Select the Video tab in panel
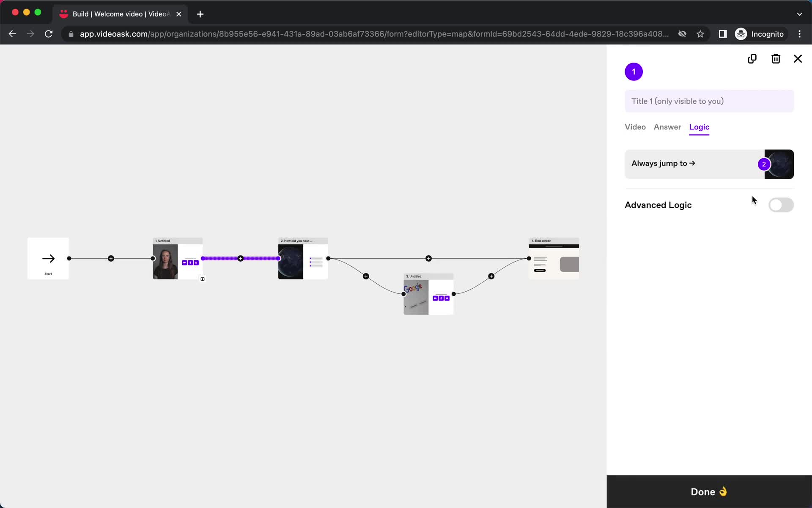 pyautogui.click(x=636, y=127)
